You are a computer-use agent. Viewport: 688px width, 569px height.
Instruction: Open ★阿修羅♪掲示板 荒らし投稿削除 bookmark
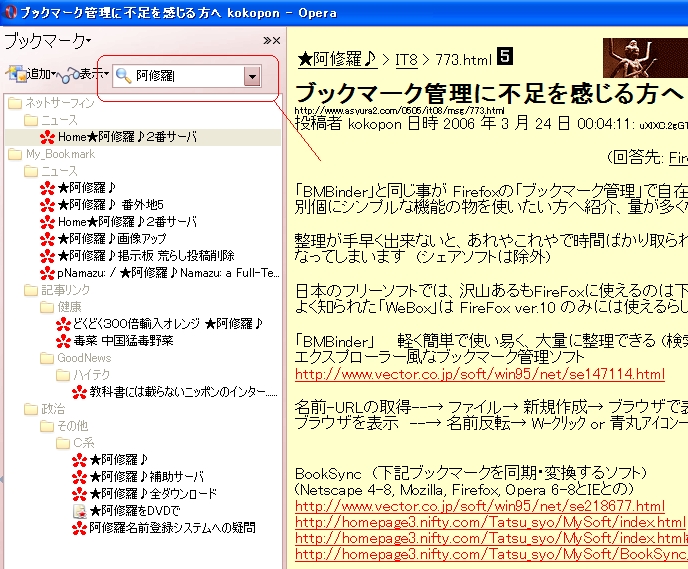tap(146, 256)
